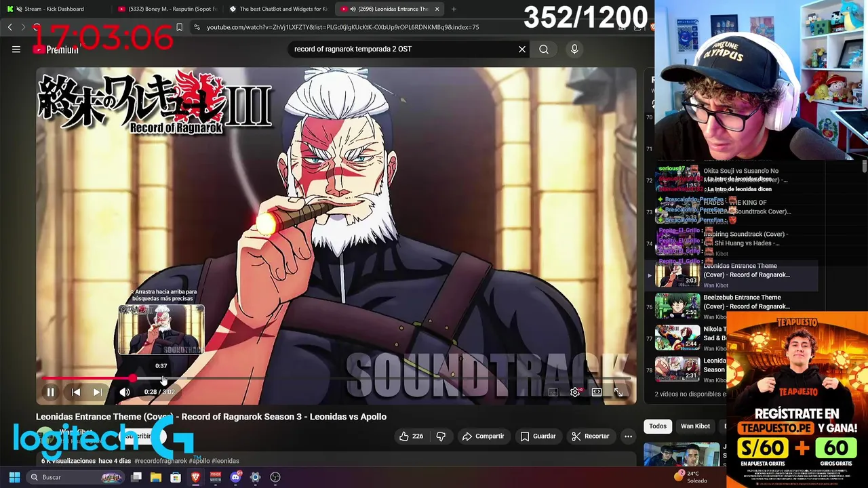This screenshot has width=868, height=488.
Task: Click the Recortar clip button
Action: [590, 436]
